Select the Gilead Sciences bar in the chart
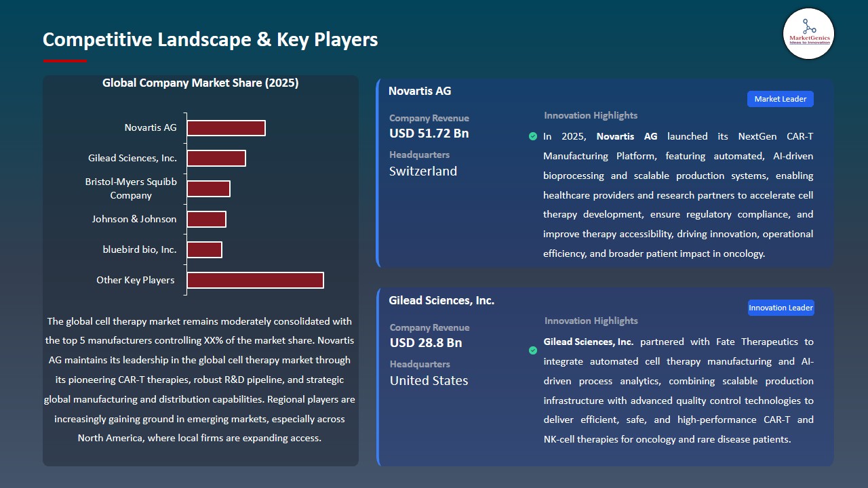 [x=216, y=158]
